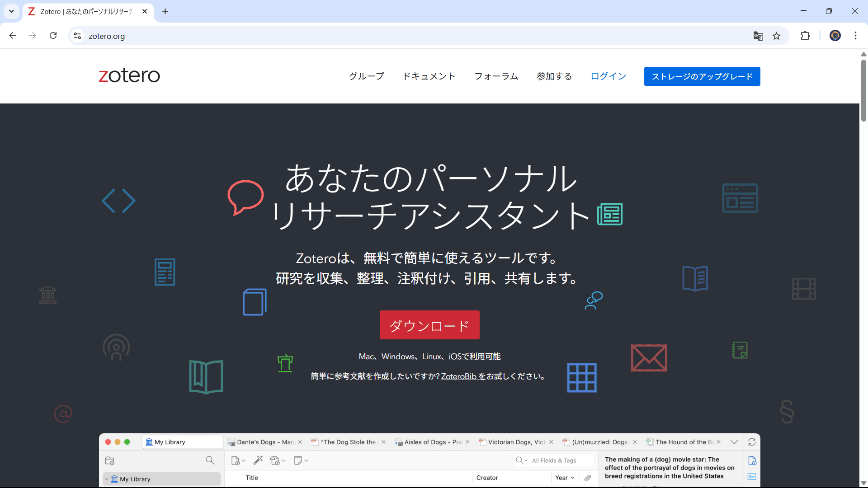The image size is (868, 488).
Task: Click the sync icon in app preview
Action: (752, 442)
